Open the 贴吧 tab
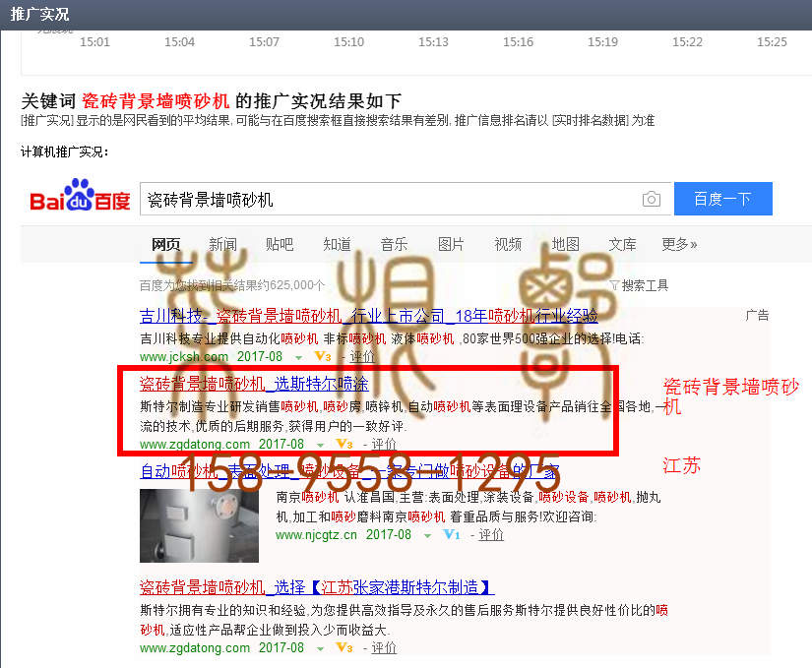 (x=280, y=244)
